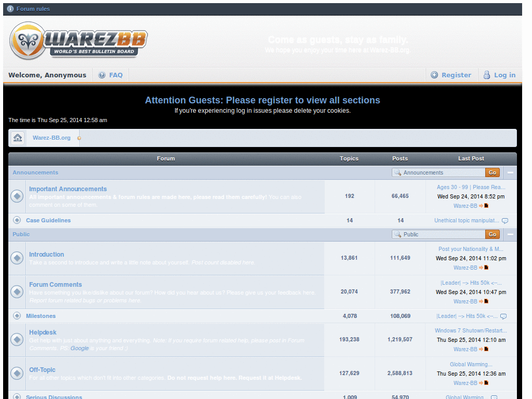Screen dimensions: 532x399
Task: Click the Forum rules info icon
Action: tap(10, 9)
